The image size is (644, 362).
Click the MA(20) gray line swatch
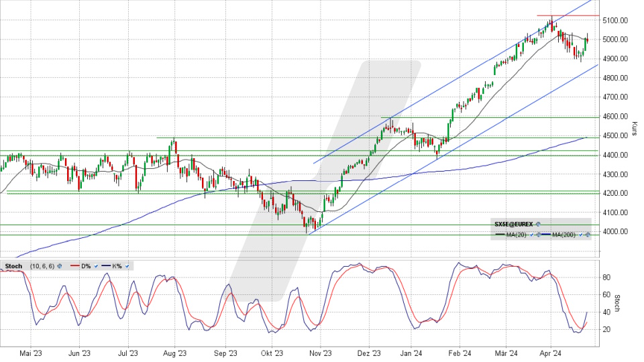pos(500,235)
